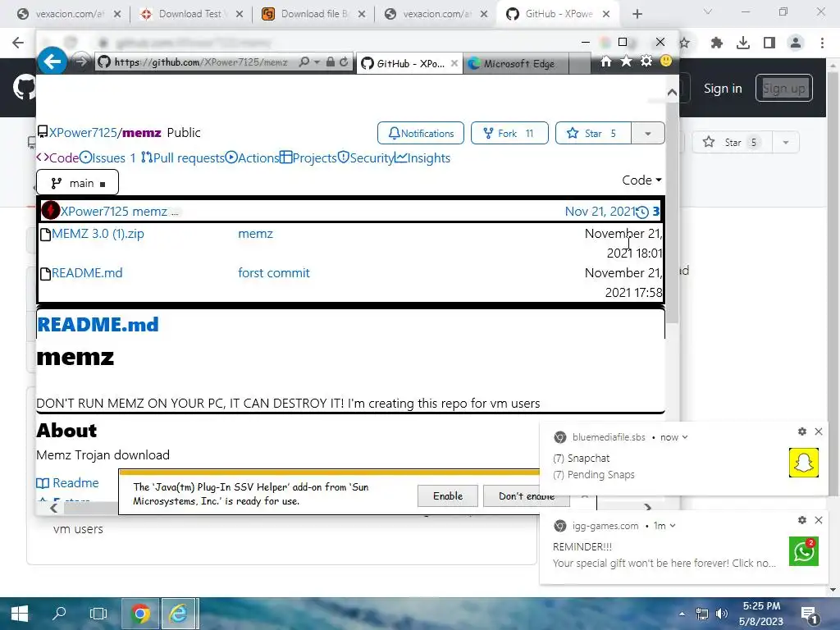Viewport: 840px width, 630px height.
Task: Open the MEMZ 3.0 (1).zip file
Action: (98, 234)
